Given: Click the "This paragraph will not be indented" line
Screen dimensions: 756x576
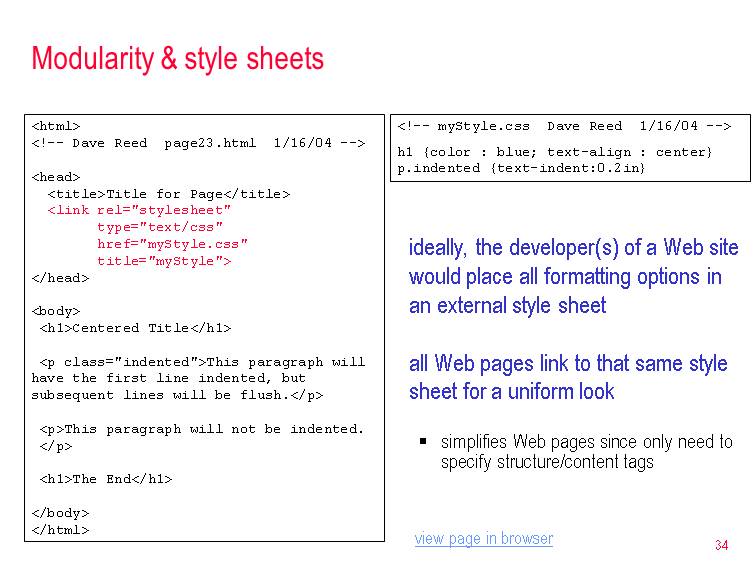Looking at the screenshot, I should tap(202, 429).
